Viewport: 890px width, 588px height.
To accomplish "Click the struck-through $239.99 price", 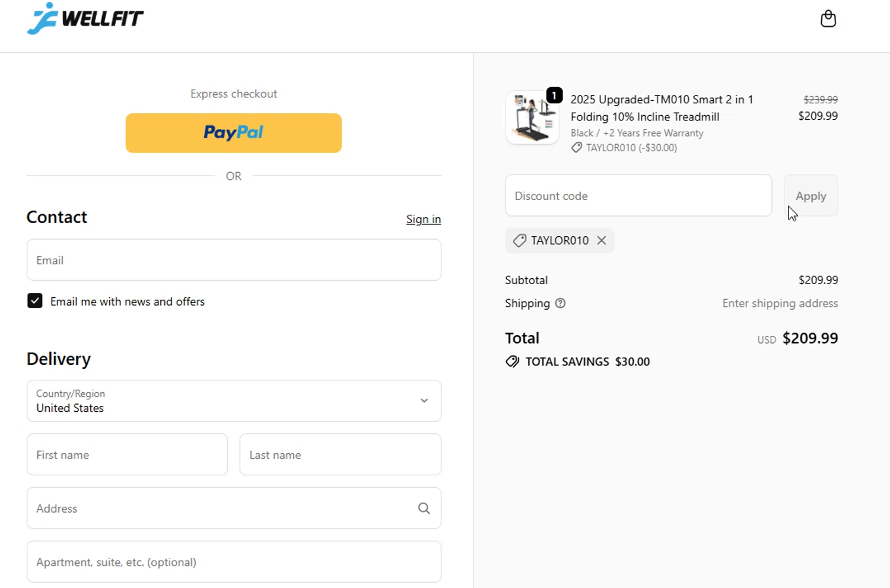I will click(x=821, y=100).
